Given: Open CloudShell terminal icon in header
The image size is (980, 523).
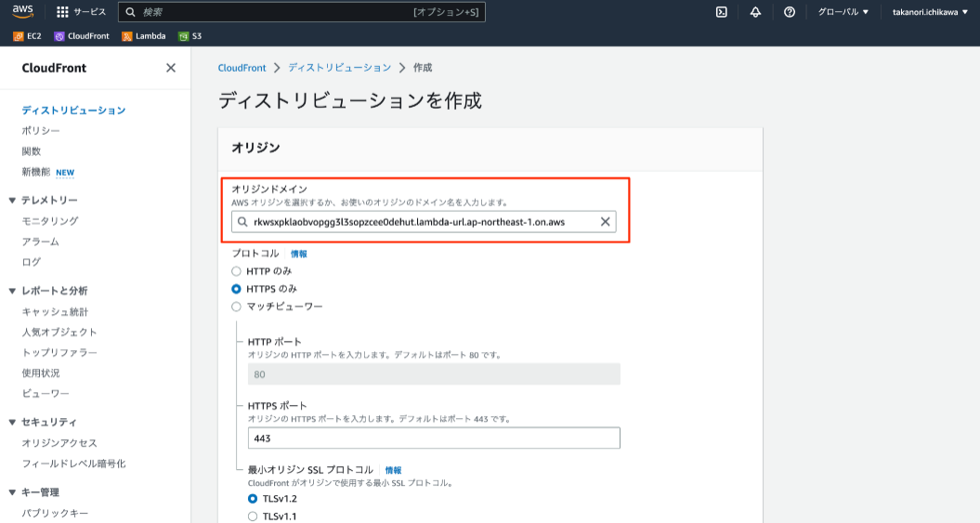Looking at the screenshot, I should (721, 12).
